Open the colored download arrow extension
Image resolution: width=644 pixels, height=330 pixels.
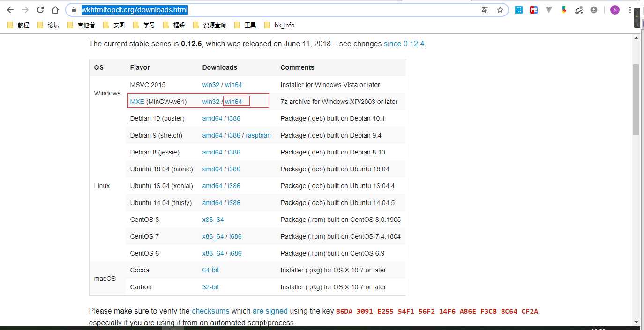(x=564, y=10)
